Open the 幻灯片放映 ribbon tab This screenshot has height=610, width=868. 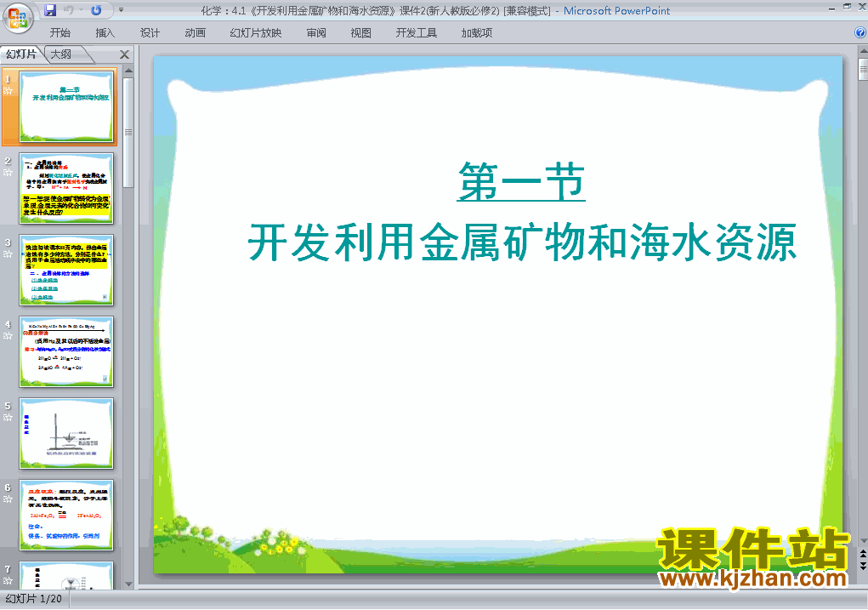tap(256, 32)
